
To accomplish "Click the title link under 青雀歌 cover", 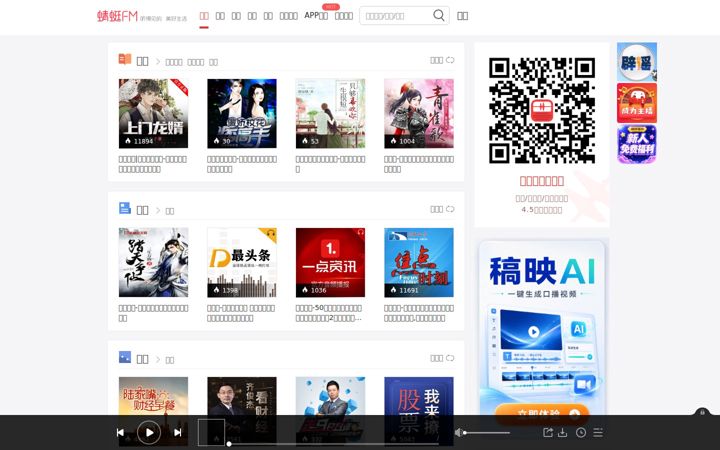I will click(419, 164).
